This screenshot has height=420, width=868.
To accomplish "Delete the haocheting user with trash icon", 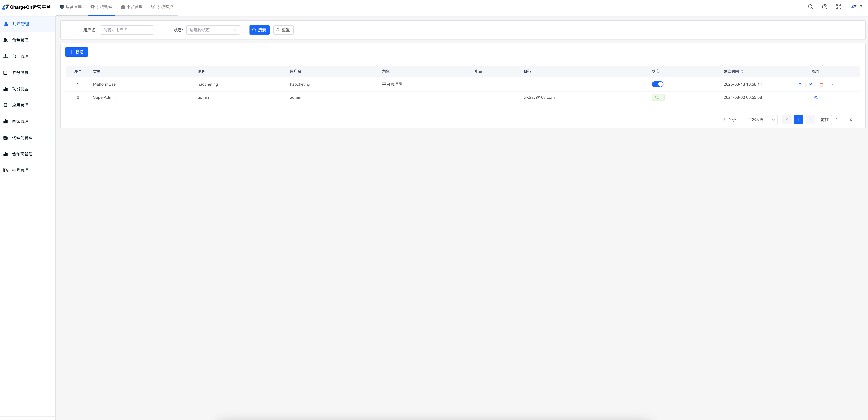I will 821,85.
